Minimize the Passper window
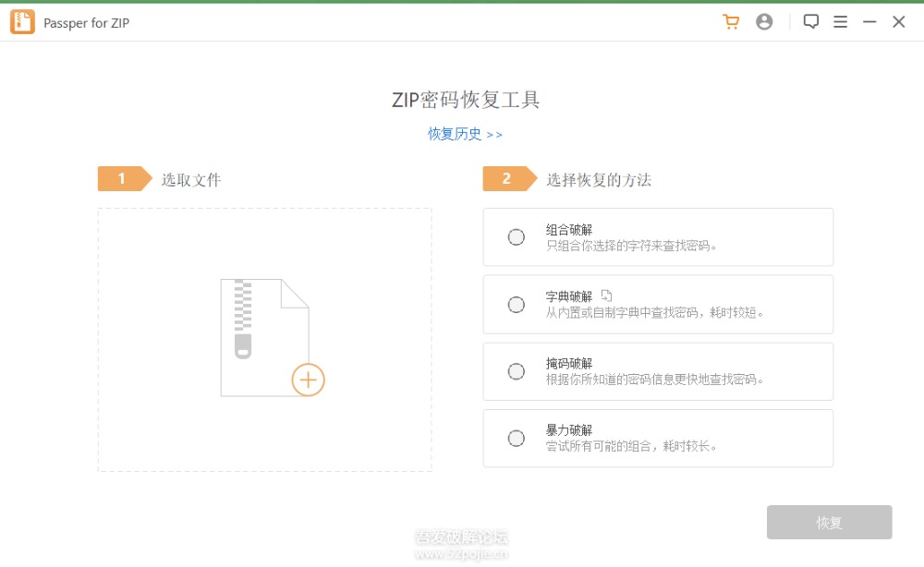The width and height of the screenshot is (924, 567). pos(869,22)
